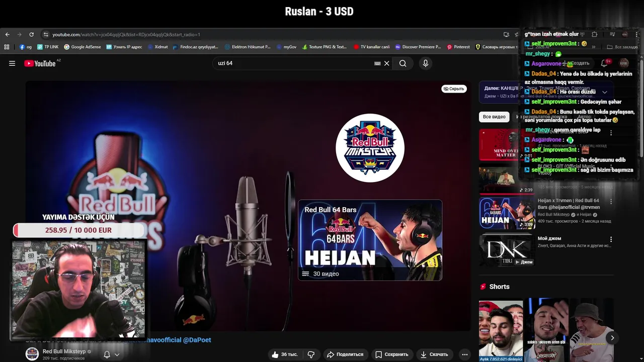Open the browser extensions puzzle icon
The image size is (644, 362).
[595, 34]
